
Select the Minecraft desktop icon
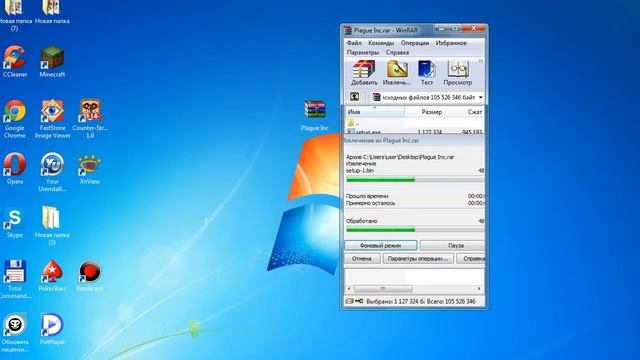coord(52,62)
